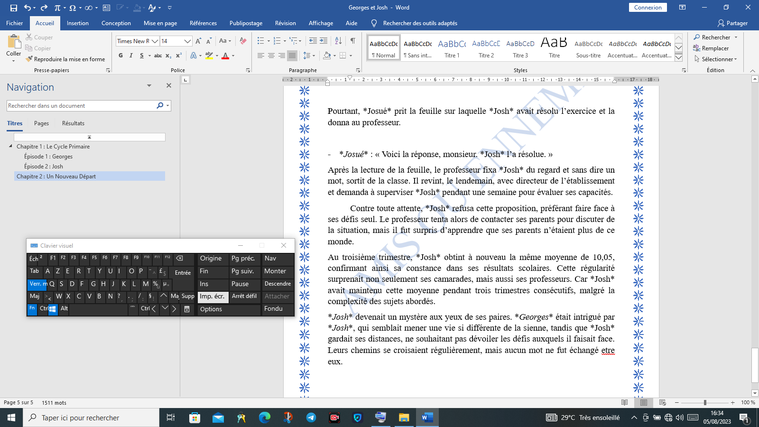
Task: Open the Références ribbon tab
Action: point(203,22)
